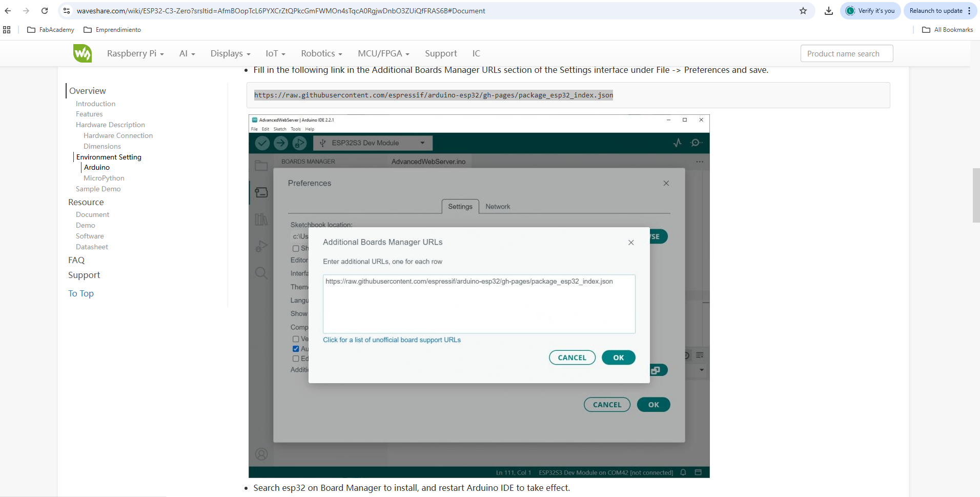View site information icon in address bar
Image resolution: width=980 pixels, height=497 pixels.
click(67, 11)
